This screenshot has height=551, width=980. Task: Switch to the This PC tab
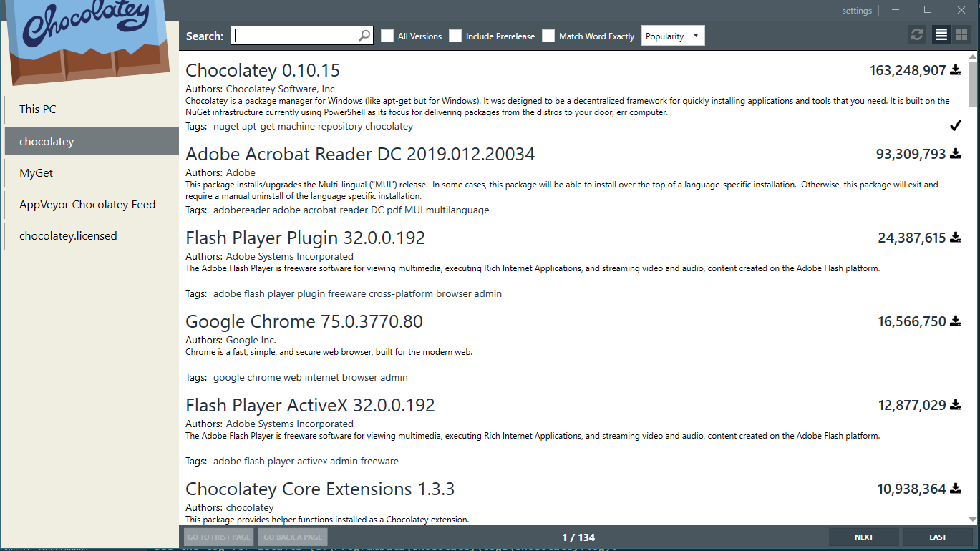click(37, 109)
